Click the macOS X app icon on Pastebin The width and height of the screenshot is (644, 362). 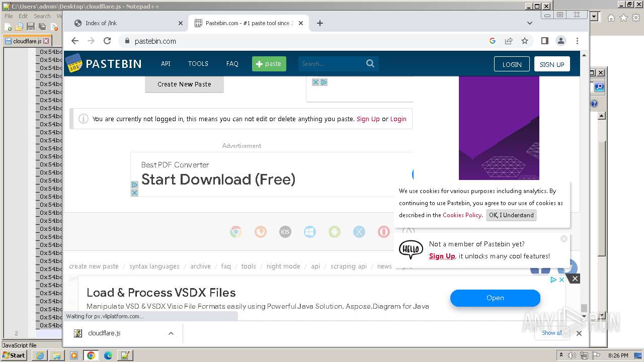coord(359,232)
